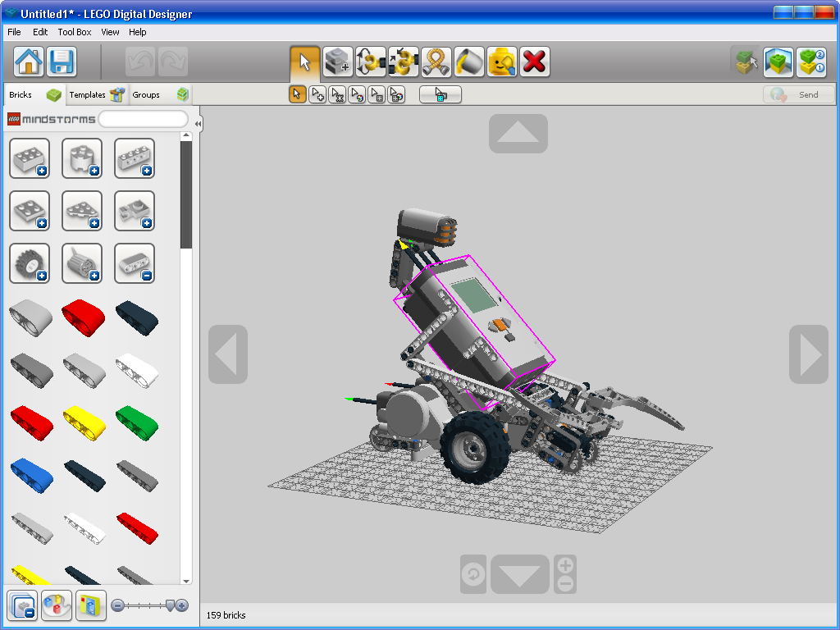Screen dimensions: 840x630
Task: Undo the last action
Action: 140,62
